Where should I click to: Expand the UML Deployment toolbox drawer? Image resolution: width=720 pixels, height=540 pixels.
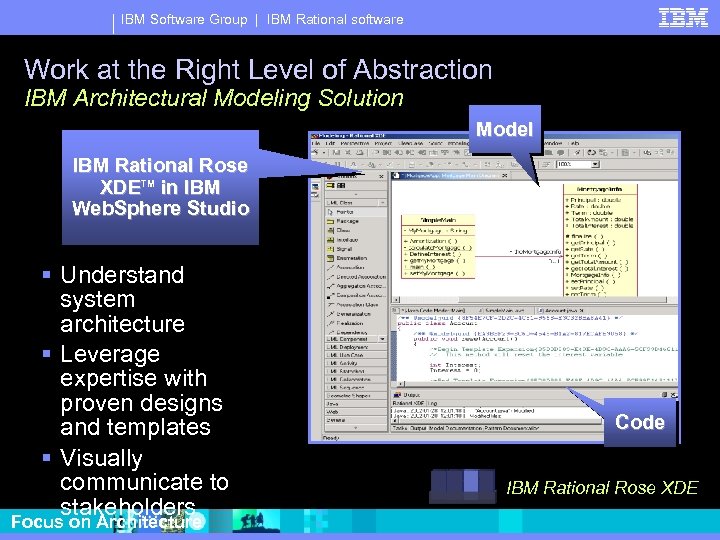(x=355, y=347)
